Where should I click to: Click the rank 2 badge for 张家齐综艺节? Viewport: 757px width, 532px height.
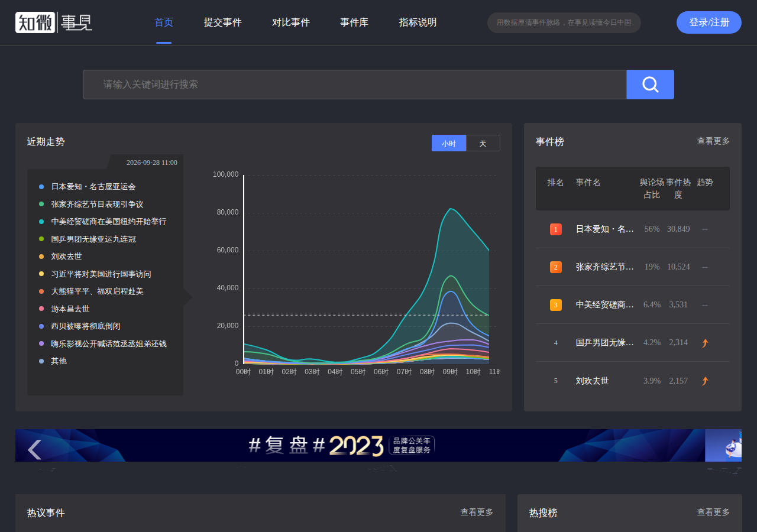[x=555, y=267]
